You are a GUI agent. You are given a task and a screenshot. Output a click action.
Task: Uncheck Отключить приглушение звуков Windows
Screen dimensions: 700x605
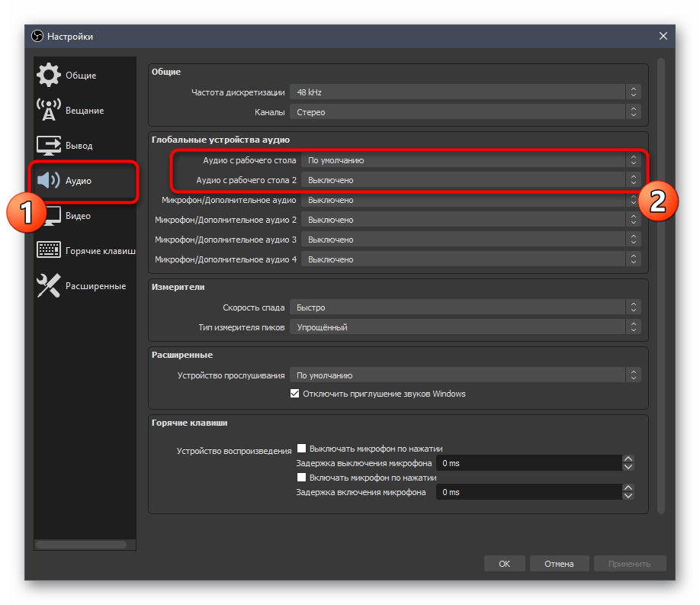(295, 394)
